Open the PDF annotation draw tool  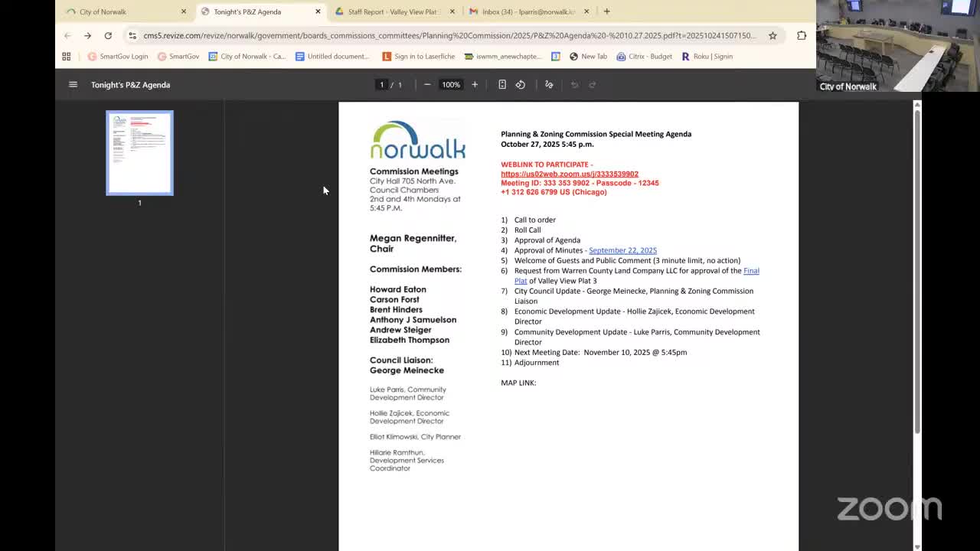[549, 84]
